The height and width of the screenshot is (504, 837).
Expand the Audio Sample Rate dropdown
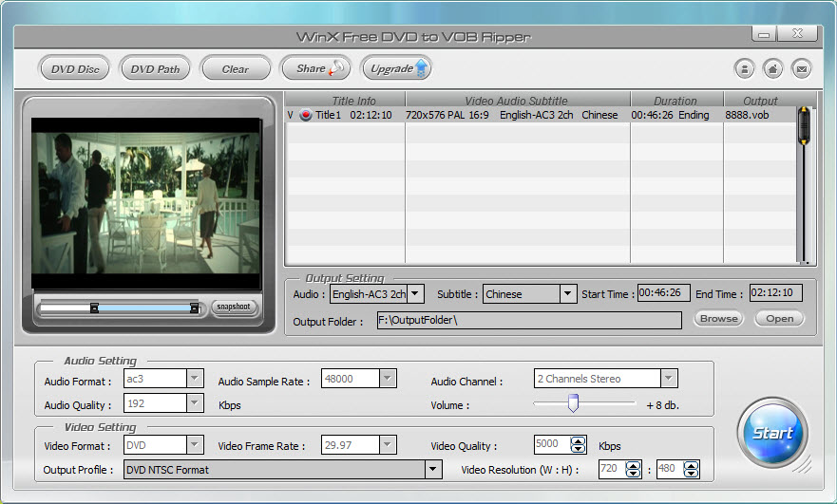coord(388,379)
